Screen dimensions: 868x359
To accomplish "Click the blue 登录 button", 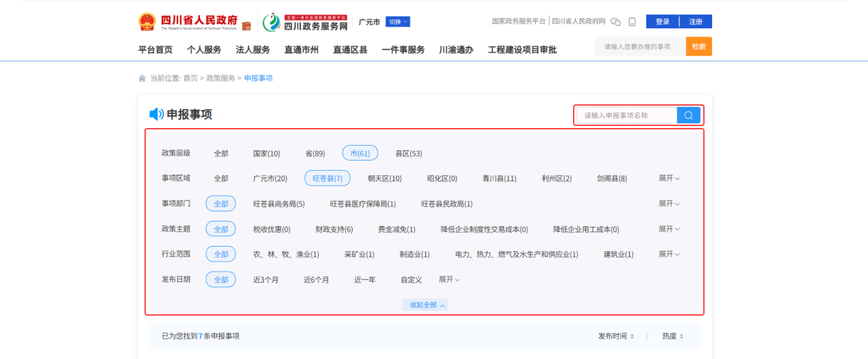I will pos(663,22).
